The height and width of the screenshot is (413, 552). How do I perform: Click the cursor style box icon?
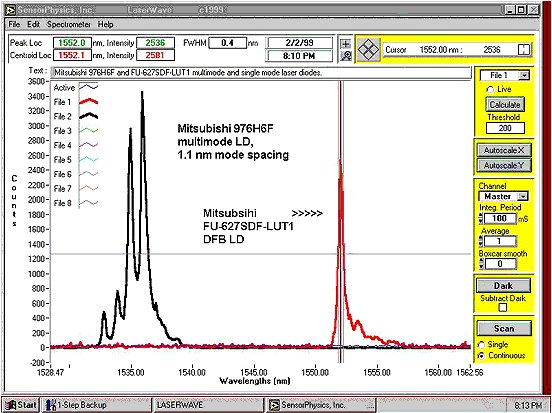coord(524,50)
